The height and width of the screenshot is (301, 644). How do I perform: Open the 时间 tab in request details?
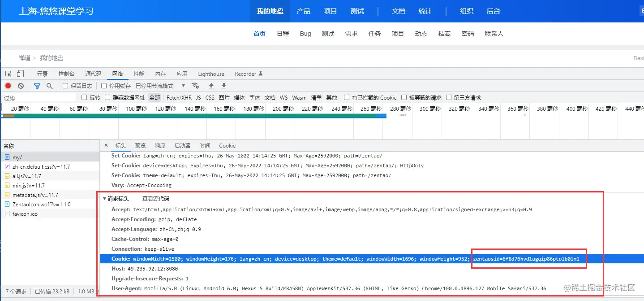(205, 146)
